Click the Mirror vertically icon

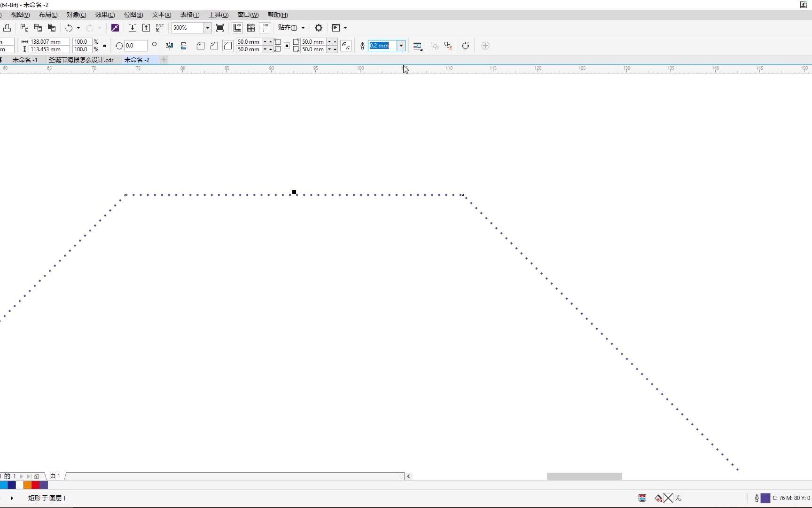click(x=183, y=46)
